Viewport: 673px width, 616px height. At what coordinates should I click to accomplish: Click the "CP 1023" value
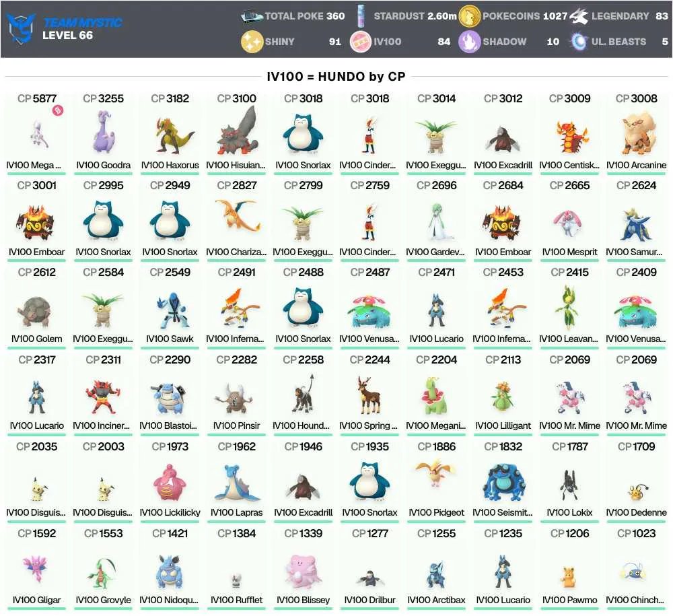637,534
